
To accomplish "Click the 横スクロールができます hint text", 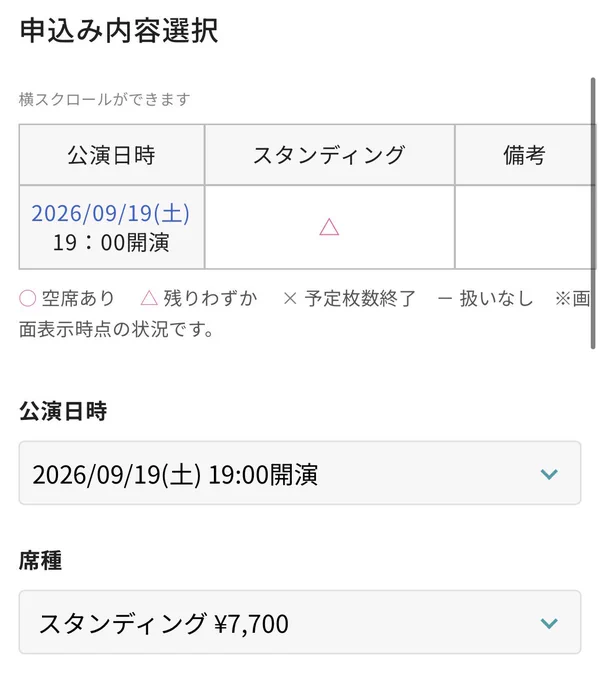I will pyautogui.click(x=104, y=99).
